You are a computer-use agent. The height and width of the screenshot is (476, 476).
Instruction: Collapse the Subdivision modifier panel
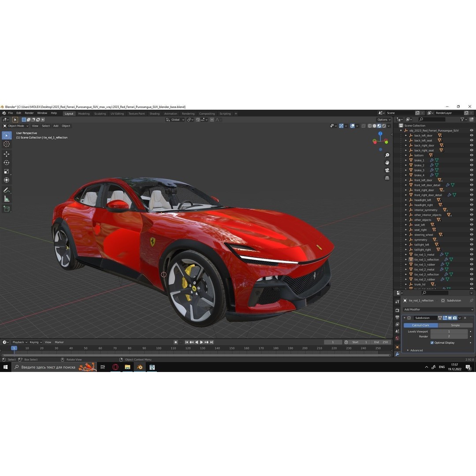[x=404, y=318]
